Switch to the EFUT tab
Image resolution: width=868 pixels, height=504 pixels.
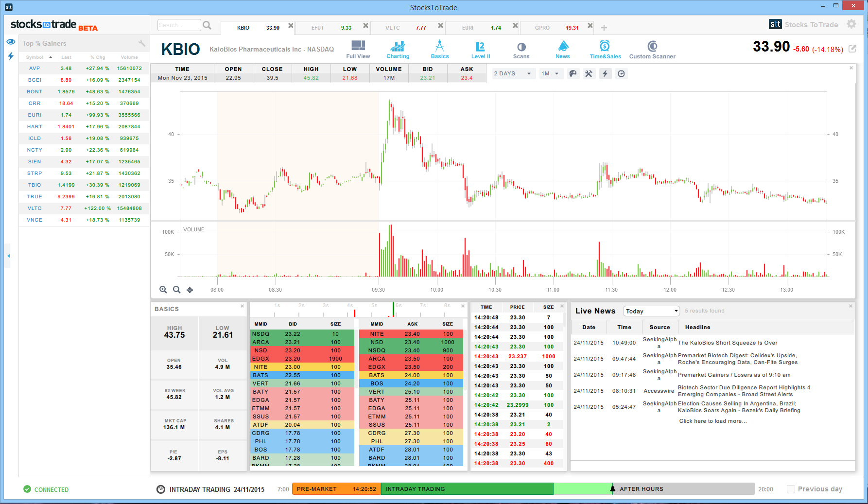[x=332, y=28]
